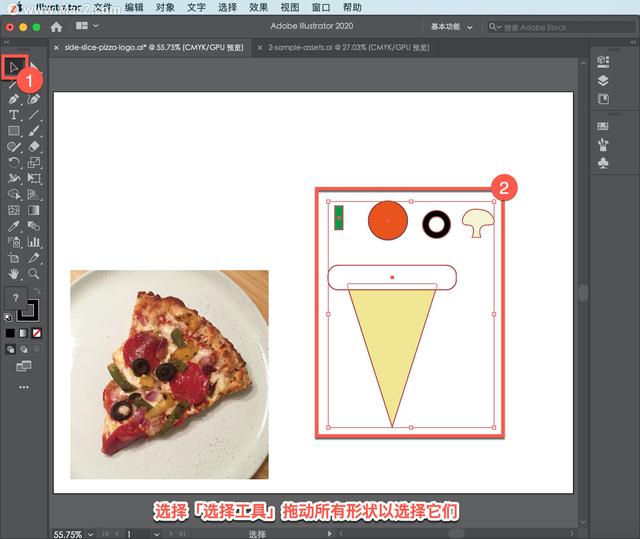Enable Draw Behind mode
Image resolution: width=640 pixels, height=539 pixels.
[24, 349]
